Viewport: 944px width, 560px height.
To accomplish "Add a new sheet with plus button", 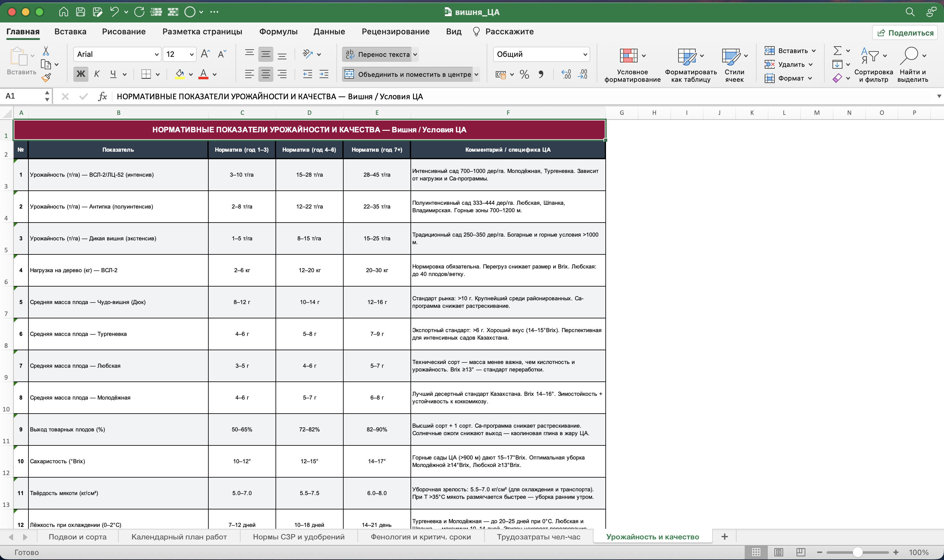I will (724, 537).
